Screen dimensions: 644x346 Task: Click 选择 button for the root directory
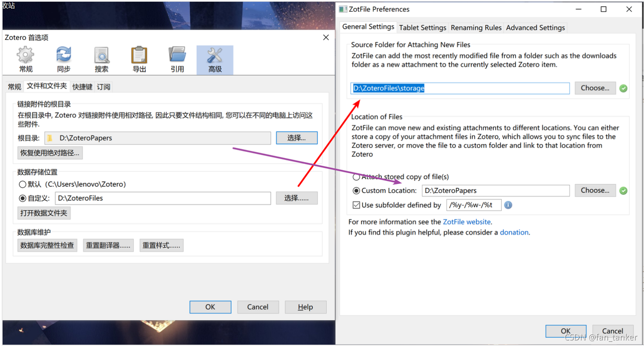pos(296,138)
